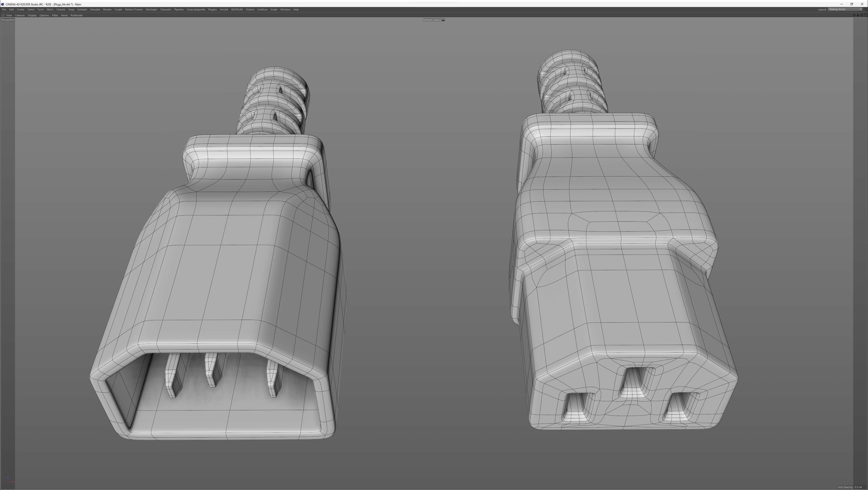The image size is (868, 490).
Task: Click the toggle active view icon
Action: click(x=866, y=15)
